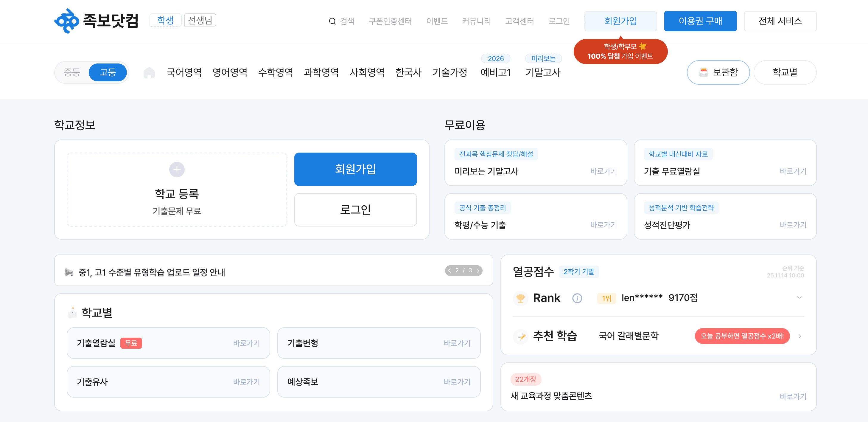Open Rank info circle icon
The width and height of the screenshot is (868, 422).
click(x=577, y=298)
